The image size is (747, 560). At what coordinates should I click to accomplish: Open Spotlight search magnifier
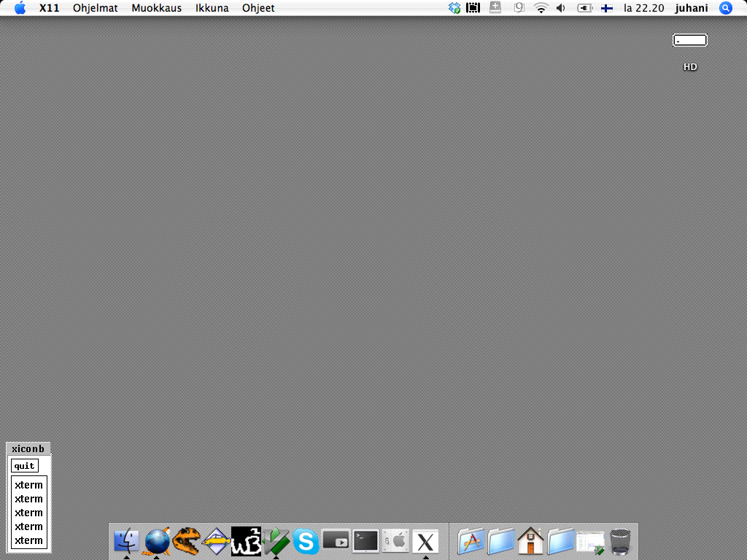(725, 8)
